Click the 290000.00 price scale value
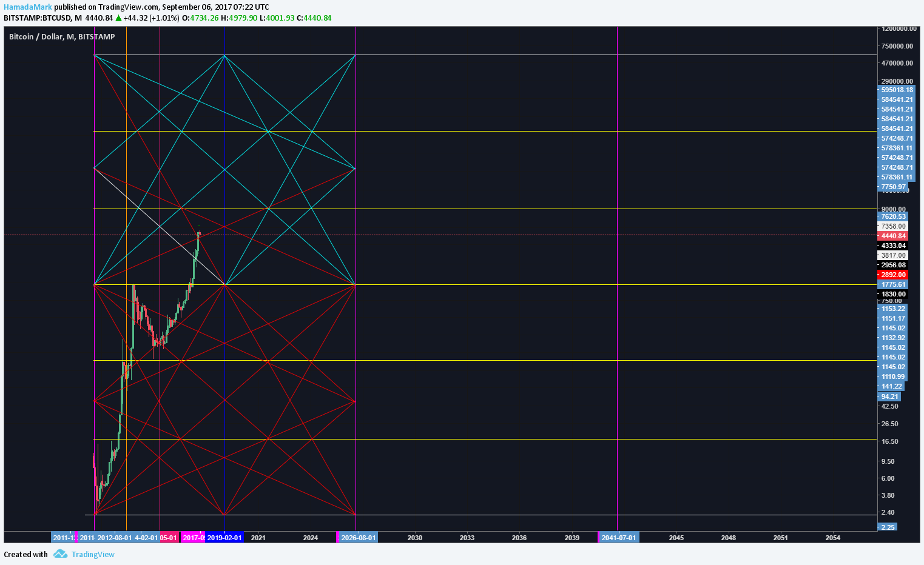 (x=897, y=81)
